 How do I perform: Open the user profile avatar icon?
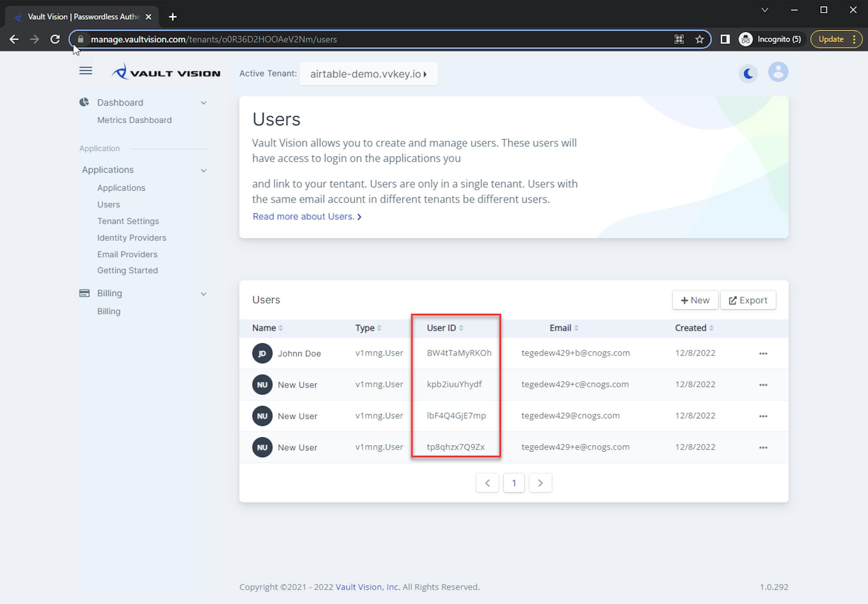click(x=778, y=72)
